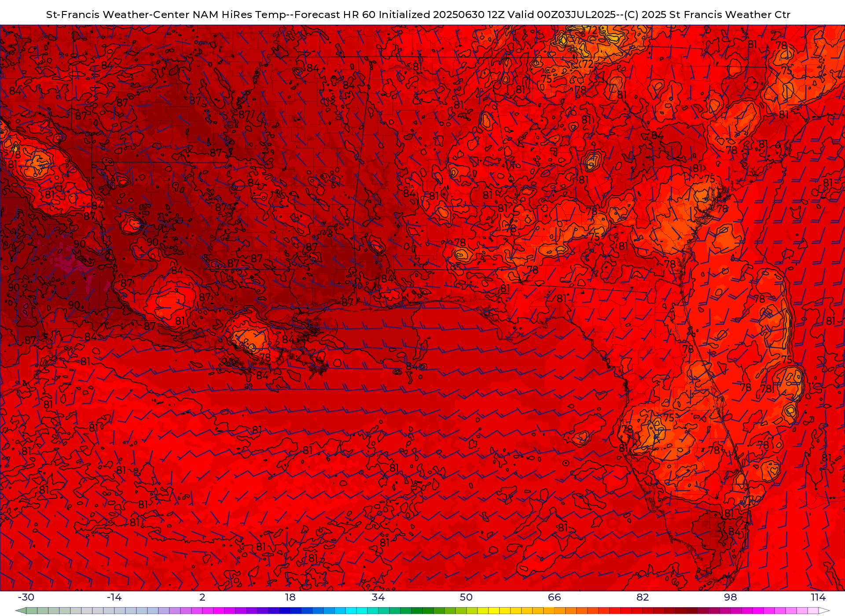Click the -30 label on the temperature scale

[x=26, y=597]
